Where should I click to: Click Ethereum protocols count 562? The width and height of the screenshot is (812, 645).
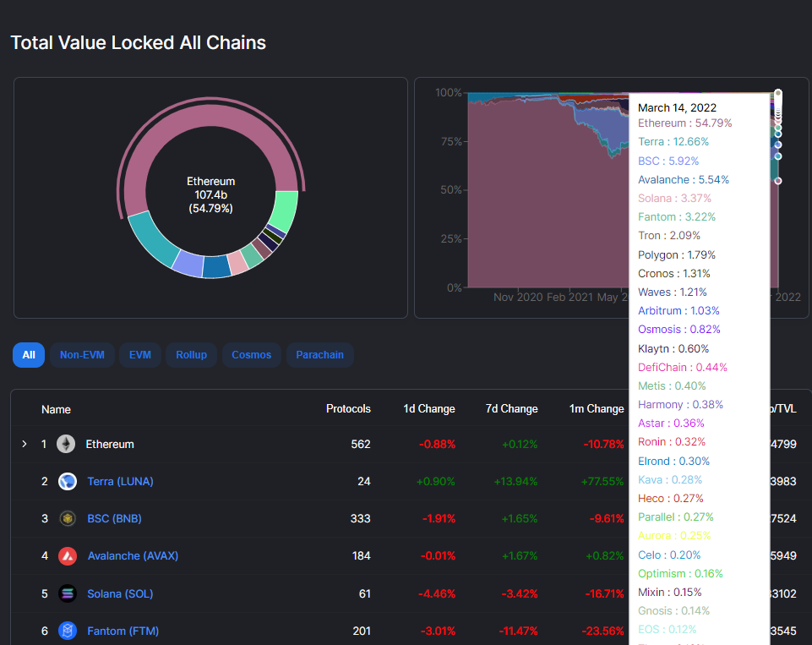tap(361, 444)
